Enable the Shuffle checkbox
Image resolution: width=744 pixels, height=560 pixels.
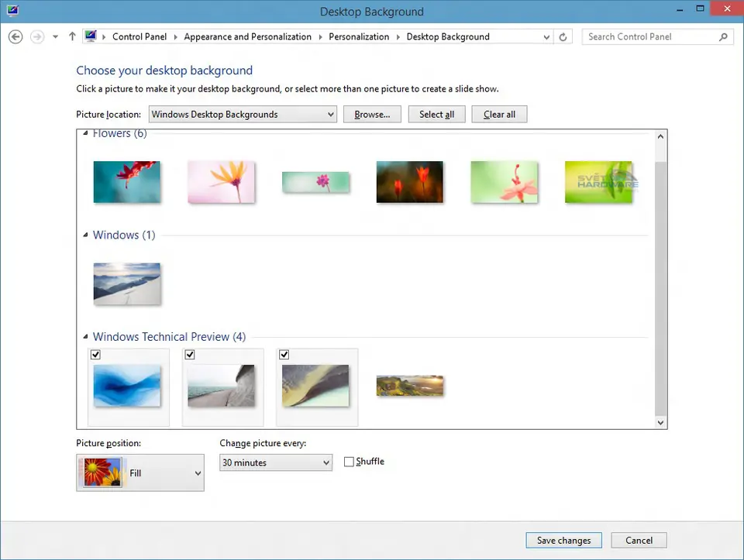pos(349,462)
